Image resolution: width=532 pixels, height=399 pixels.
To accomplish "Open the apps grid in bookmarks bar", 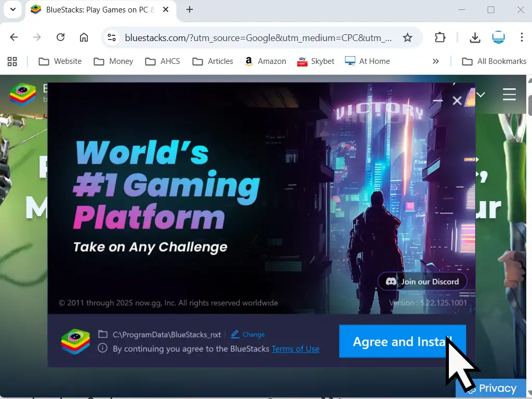I will 12,61.
